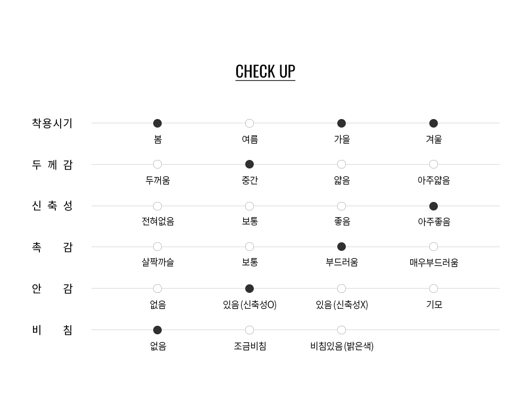Select the 중간 thickness dot
Screen dimensions: 532x414
click(250, 164)
